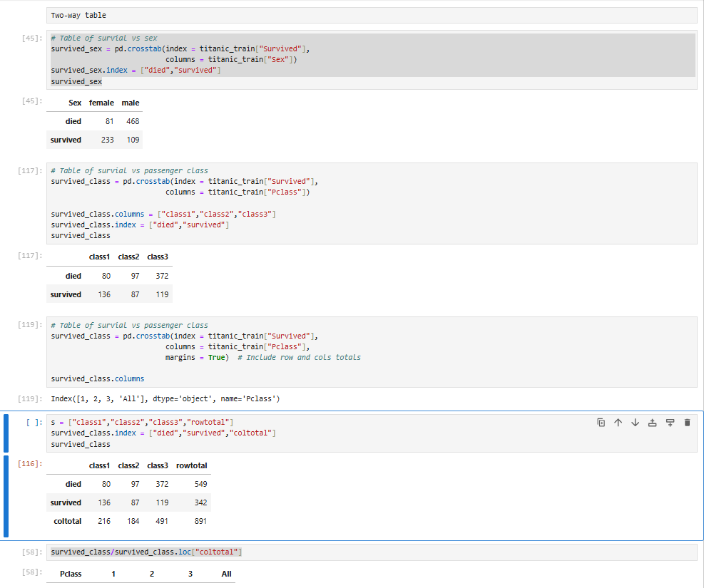Select the [45] input prompt
Screen dimensions: 704x588
32,38
